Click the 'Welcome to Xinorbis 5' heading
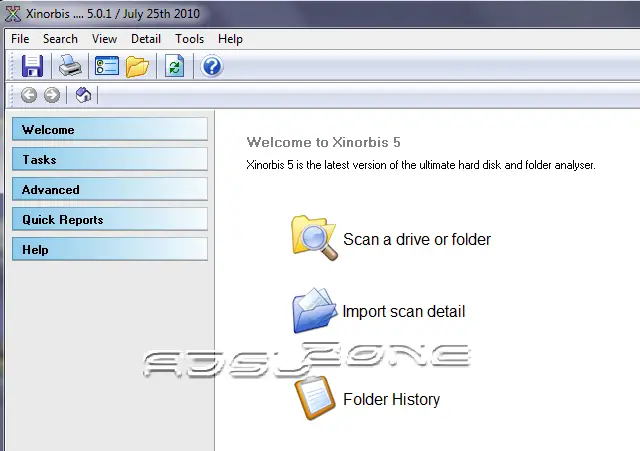This screenshot has width=640, height=451. (323, 142)
